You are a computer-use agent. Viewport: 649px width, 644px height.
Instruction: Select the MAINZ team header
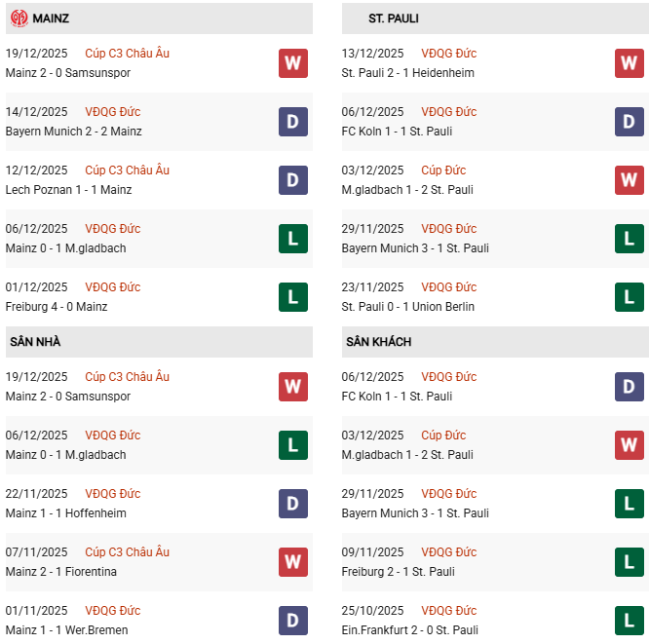51,19
